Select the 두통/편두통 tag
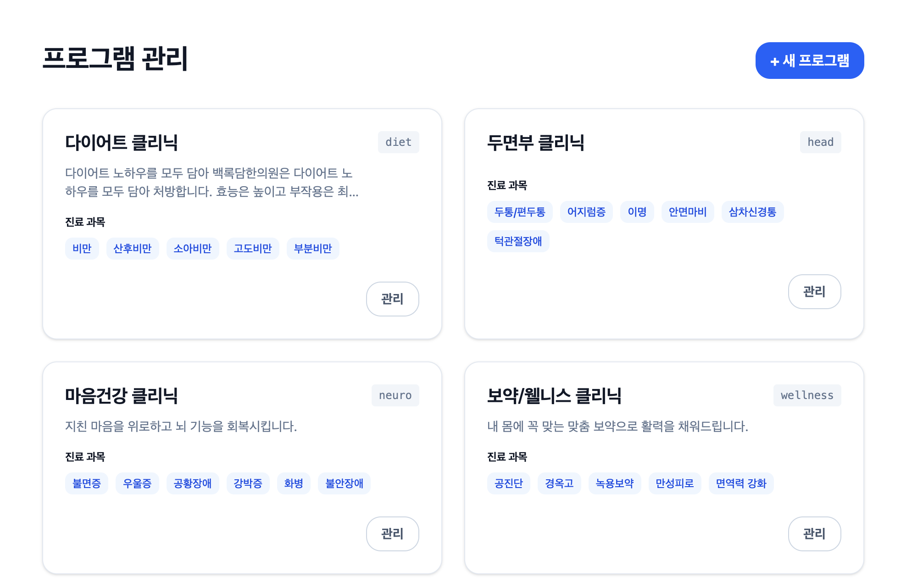The width and height of the screenshot is (912, 588). coord(520,212)
